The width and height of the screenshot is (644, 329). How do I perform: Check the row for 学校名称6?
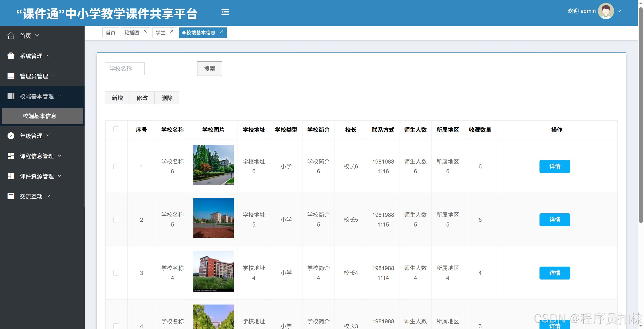[116, 167]
